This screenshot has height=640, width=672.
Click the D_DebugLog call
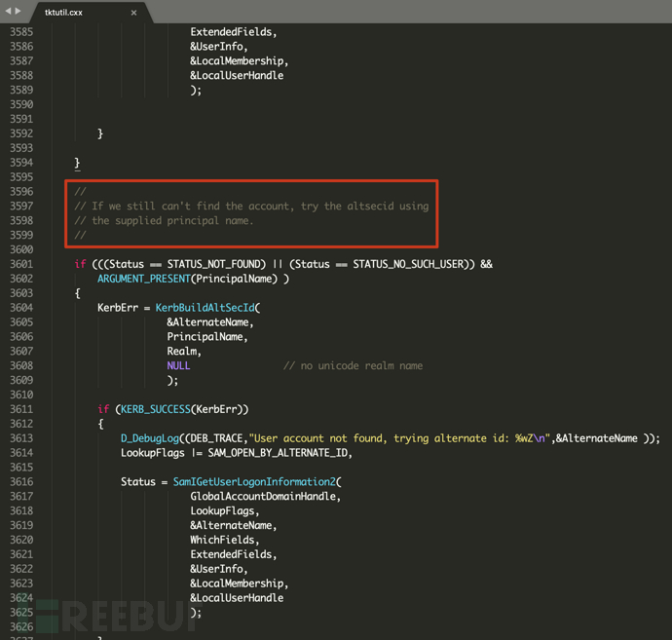pos(150,438)
